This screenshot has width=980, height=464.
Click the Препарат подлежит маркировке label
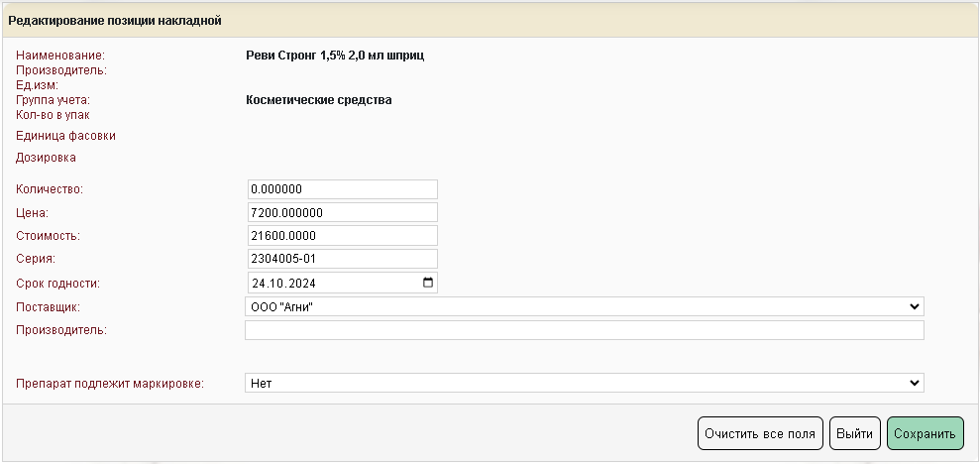[109, 383]
